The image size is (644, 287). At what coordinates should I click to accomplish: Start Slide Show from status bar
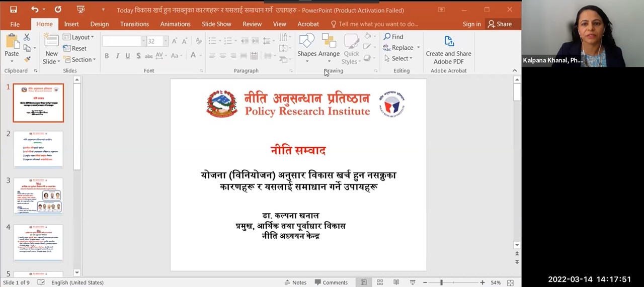(413, 282)
